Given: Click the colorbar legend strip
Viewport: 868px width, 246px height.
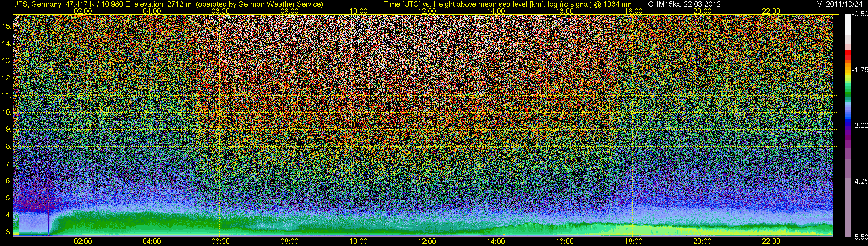Looking at the screenshot, I should point(847,126).
